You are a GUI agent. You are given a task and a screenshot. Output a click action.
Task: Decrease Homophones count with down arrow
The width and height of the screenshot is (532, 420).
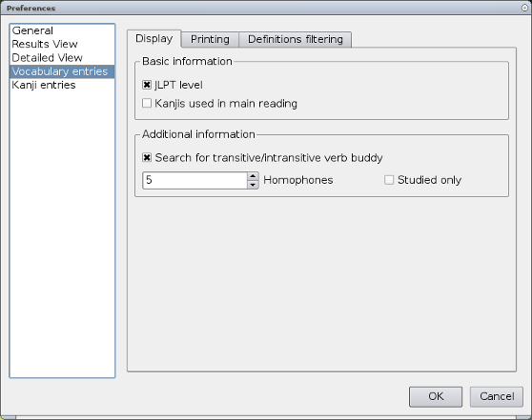tap(253, 185)
